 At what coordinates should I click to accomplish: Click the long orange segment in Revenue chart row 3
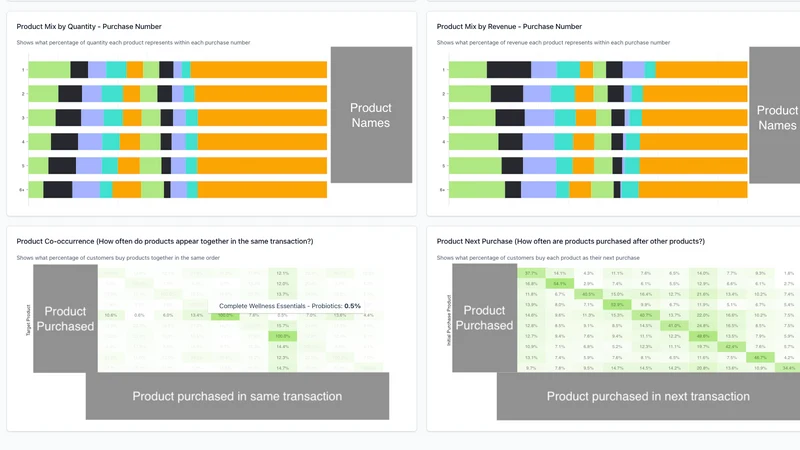click(x=695, y=118)
